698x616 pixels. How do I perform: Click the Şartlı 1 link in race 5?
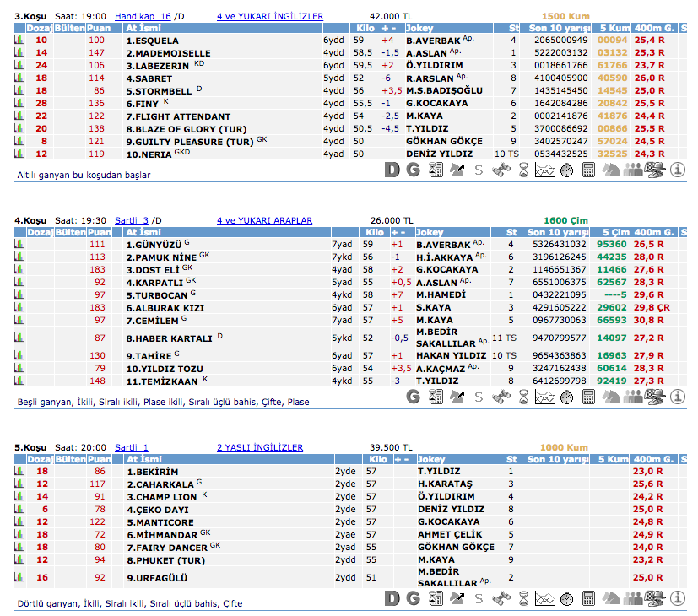[131, 447]
